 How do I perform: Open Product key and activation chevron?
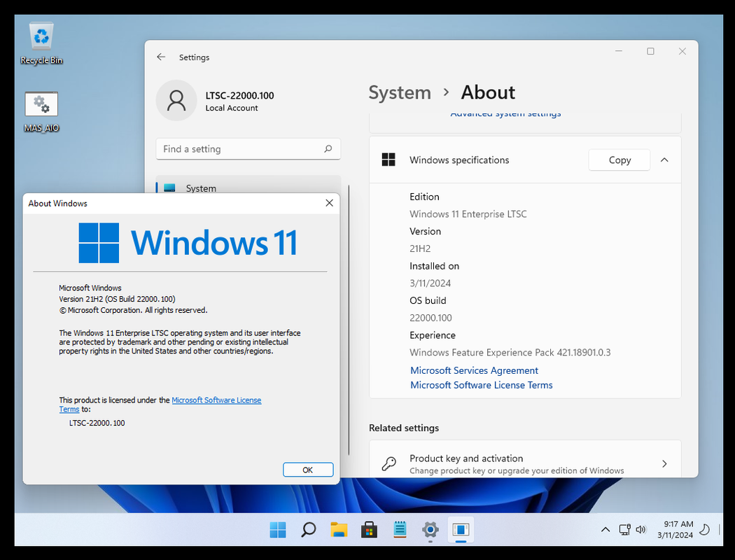click(664, 463)
